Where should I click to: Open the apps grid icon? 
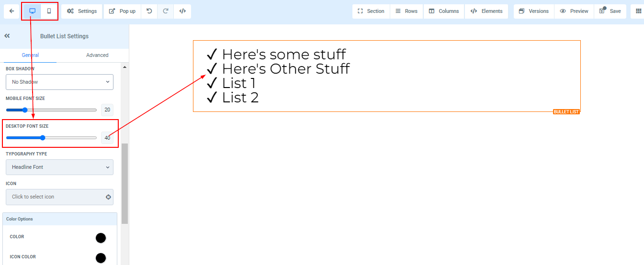tap(638, 11)
